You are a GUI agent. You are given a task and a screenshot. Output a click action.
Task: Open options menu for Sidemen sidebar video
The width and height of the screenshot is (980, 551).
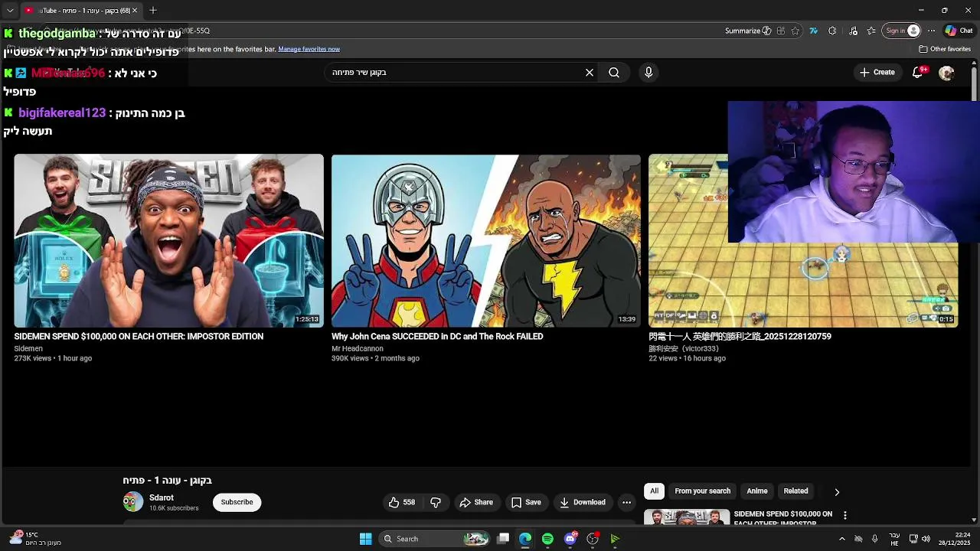coord(844,516)
